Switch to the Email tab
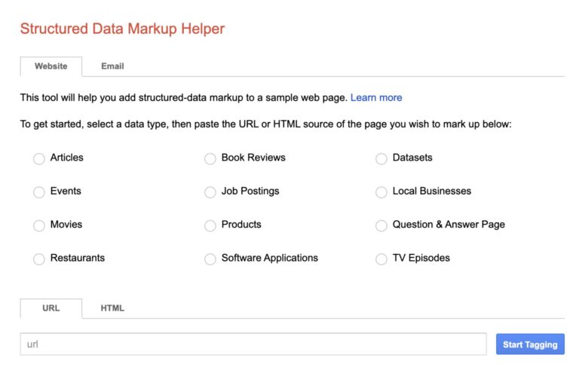This screenshot has width=588, height=377. 112,66
